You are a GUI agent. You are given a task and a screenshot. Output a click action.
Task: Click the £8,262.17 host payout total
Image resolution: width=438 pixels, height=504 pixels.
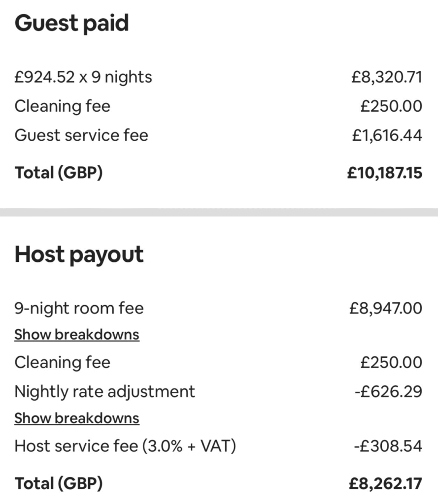click(x=385, y=483)
